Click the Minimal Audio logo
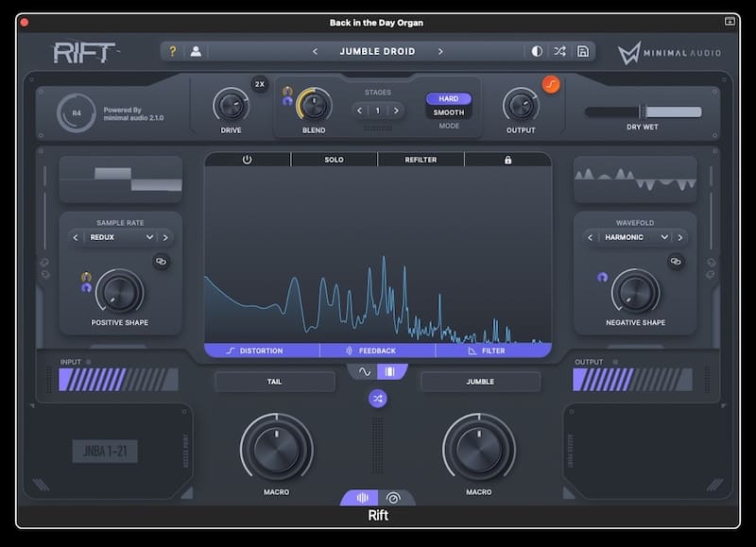756x547 pixels. coord(669,53)
